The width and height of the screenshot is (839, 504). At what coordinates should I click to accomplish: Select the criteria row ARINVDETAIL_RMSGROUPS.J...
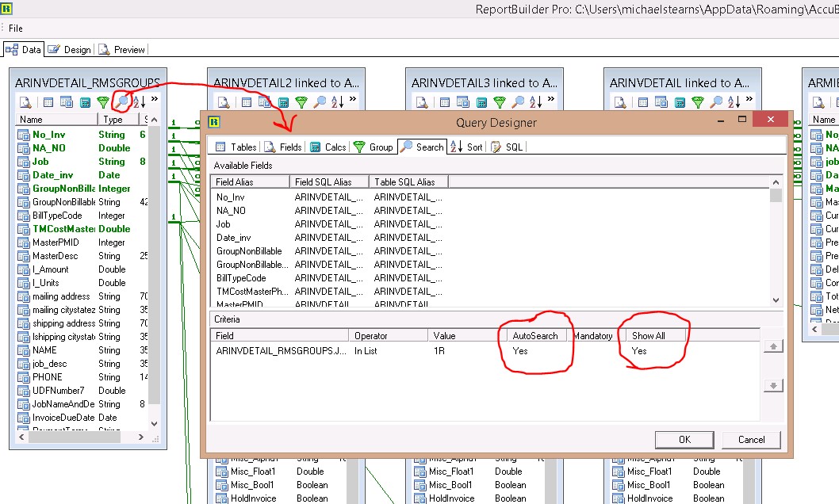(x=485, y=351)
